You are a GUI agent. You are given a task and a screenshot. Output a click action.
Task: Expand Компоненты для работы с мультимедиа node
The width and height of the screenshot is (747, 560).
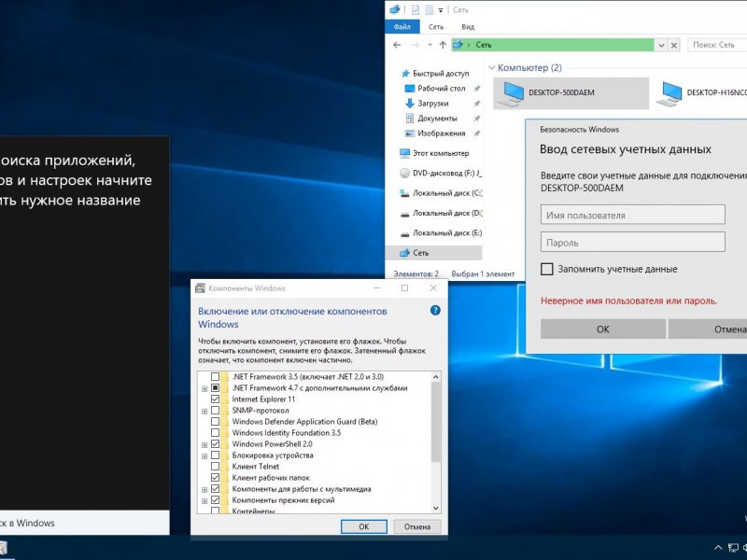[204, 489]
